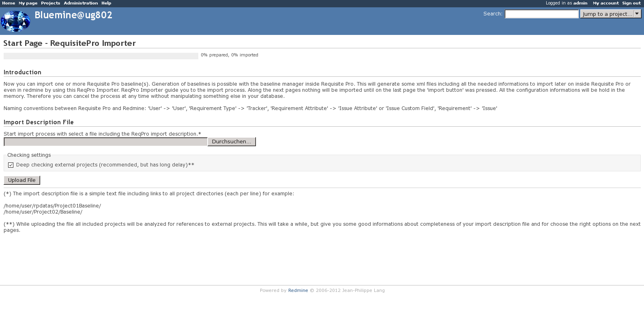Click the admin user link
This screenshot has height=309, width=644.
pos(580,3)
